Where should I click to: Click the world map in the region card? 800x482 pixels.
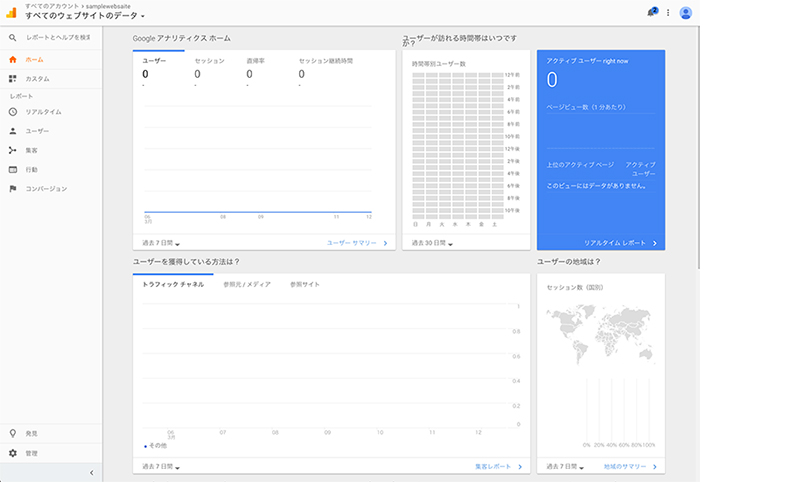click(600, 333)
